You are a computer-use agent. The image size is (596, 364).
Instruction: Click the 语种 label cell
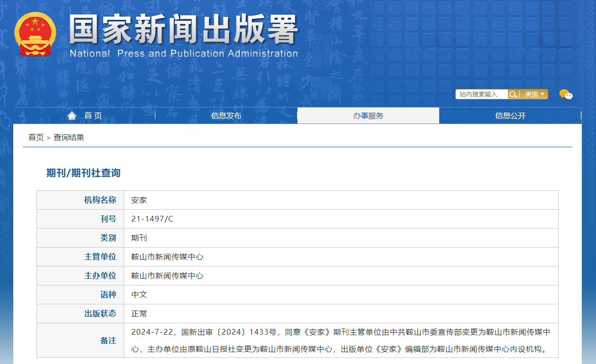point(81,294)
